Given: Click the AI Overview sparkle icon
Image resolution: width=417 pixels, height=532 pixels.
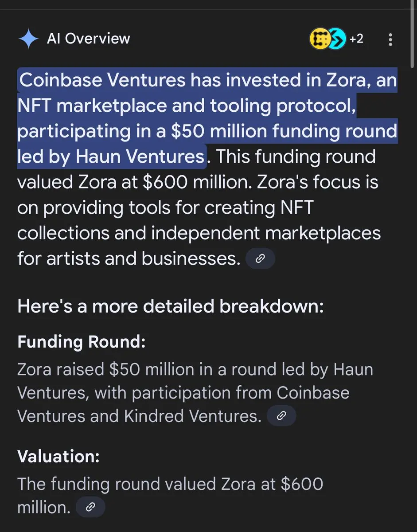Looking at the screenshot, I should [x=29, y=39].
